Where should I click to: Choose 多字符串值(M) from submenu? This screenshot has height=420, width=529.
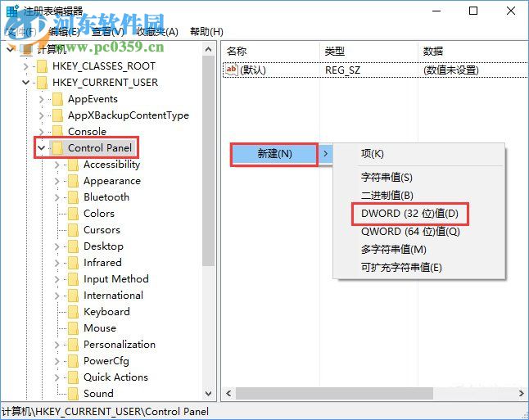coord(393,250)
